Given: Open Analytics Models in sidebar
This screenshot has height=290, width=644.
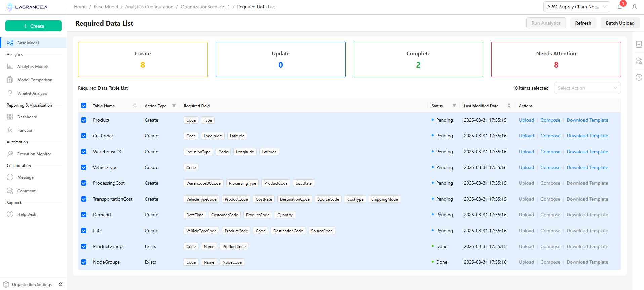Looking at the screenshot, I should pos(33,67).
